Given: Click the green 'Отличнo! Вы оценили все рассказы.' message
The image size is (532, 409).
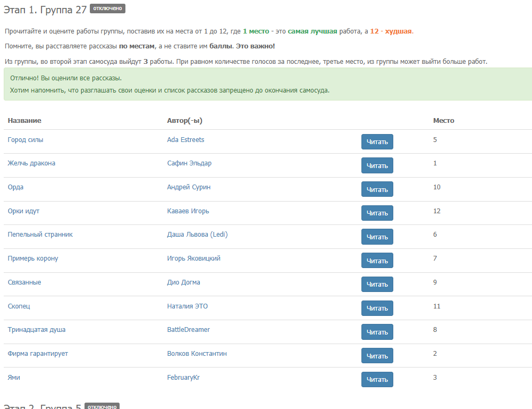Looking at the screenshot, I should pos(66,78).
